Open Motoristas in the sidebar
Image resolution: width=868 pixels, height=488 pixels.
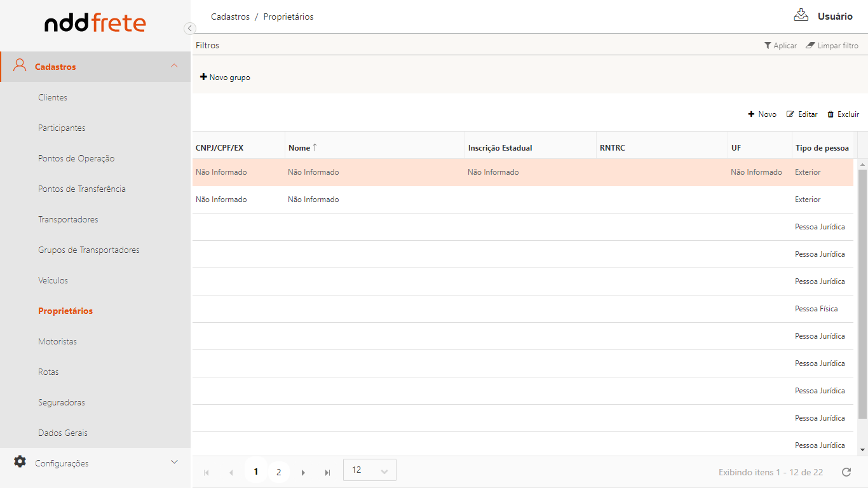57,341
